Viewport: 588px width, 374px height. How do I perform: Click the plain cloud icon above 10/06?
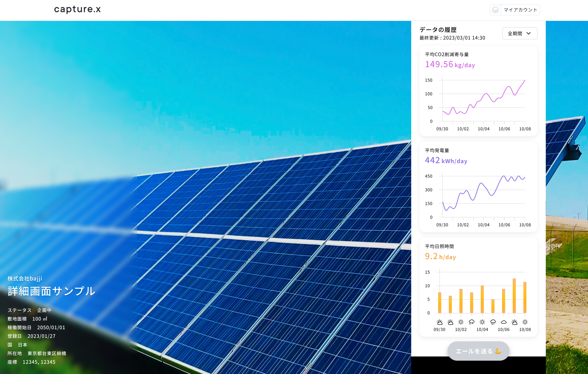[504, 322]
